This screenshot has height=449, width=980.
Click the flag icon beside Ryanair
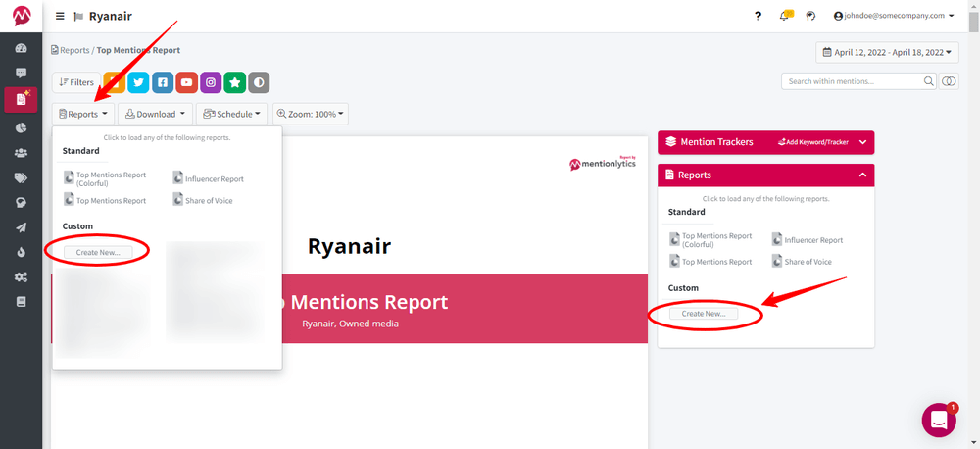pyautogui.click(x=78, y=17)
